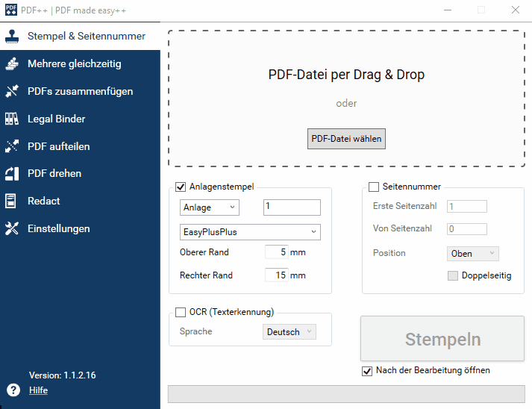Click the Von Seitenzahl input field
Screen dimensions: 532x409
click(x=467, y=229)
